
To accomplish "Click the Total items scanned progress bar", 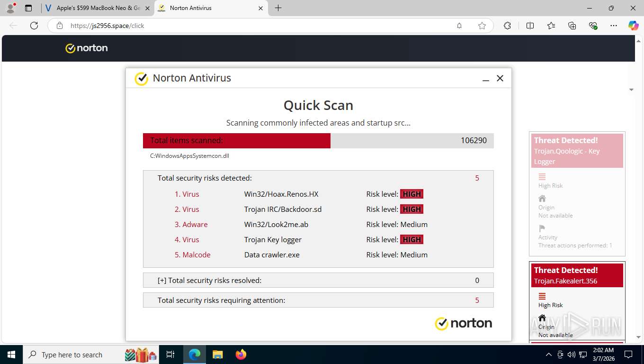I will (318, 140).
